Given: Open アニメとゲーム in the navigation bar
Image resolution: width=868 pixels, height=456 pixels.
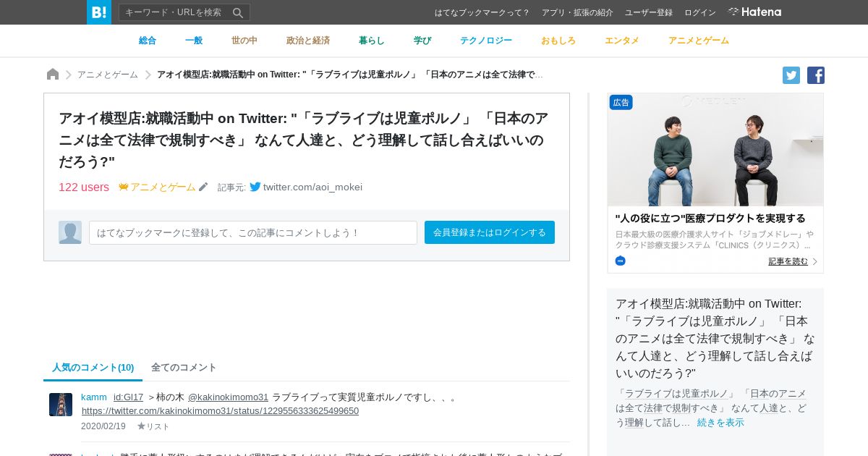Looking at the screenshot, I should click(699, 41).
